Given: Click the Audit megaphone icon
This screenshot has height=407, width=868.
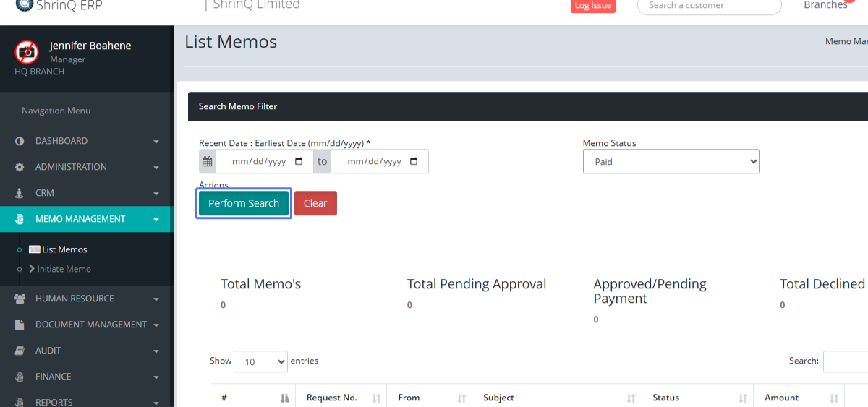Looking at the screenshot, I should point(20,351).
